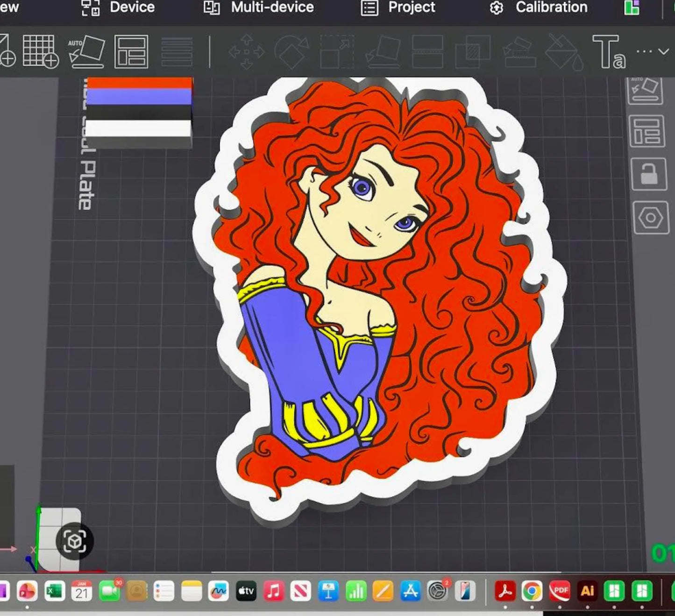Open Notes from the Dock
This screenshot has height=616, width=675.
tap(192, 592)
